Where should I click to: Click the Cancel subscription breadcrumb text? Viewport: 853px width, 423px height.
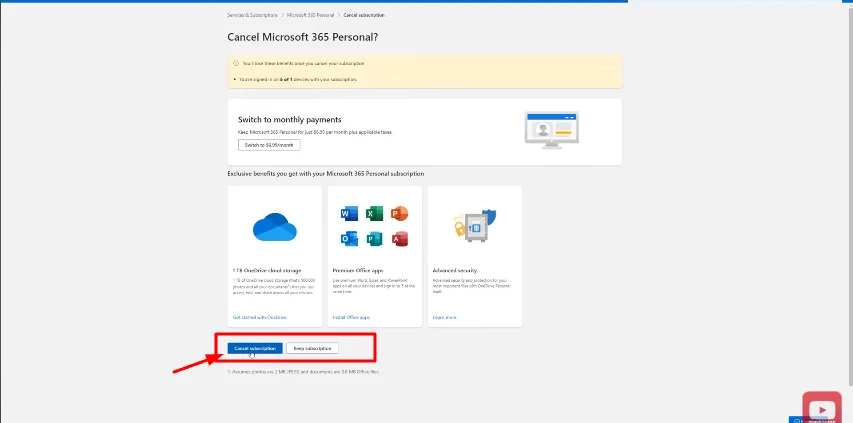pyautogui.click(x=364, y=15)
